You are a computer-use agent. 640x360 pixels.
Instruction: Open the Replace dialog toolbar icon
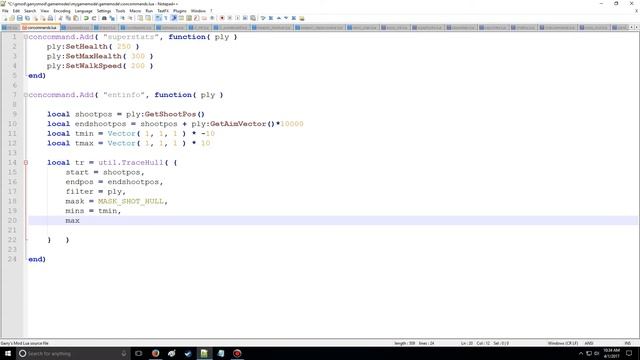click(x=112, y=18)
